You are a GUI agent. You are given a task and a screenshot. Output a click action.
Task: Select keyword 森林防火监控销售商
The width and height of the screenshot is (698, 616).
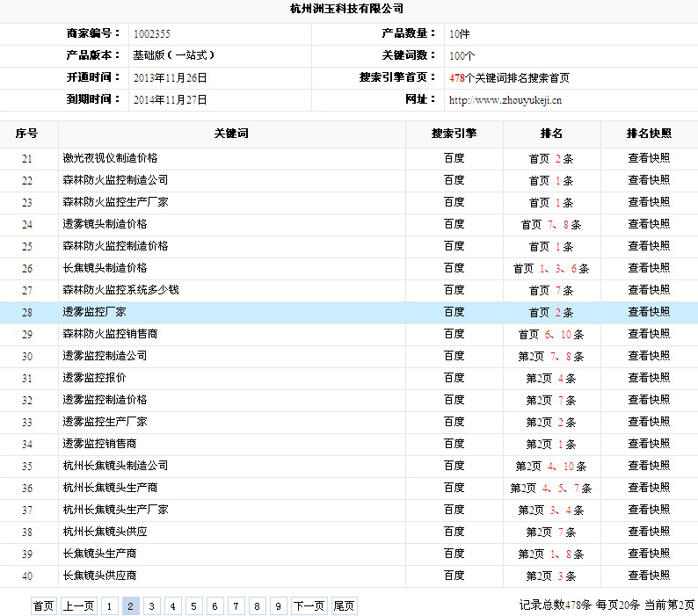point(110,334)
